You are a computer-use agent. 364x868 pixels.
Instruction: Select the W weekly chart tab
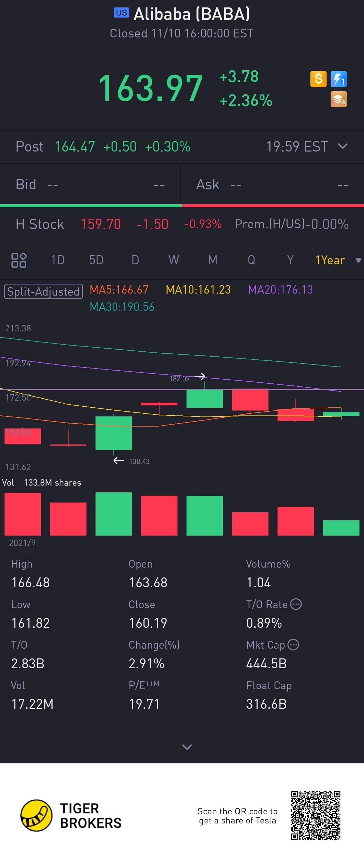[174, 260]
